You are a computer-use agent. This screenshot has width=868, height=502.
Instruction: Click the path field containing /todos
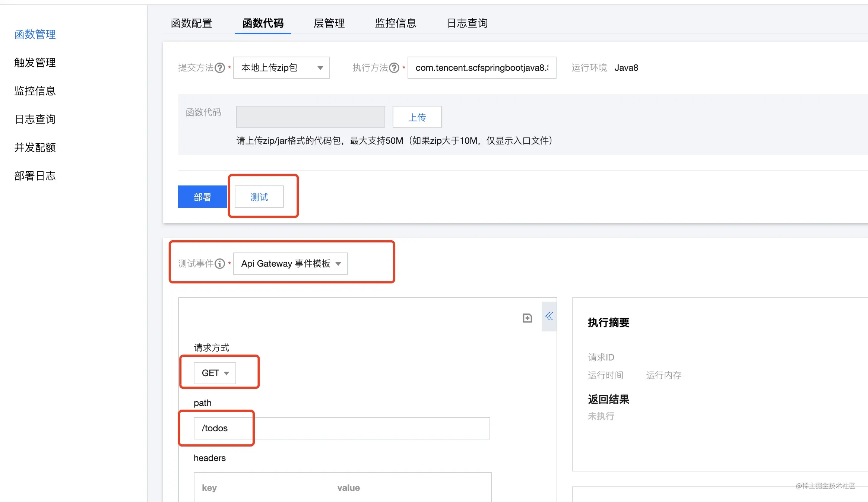pyautogui.click(x=342, y=428)
